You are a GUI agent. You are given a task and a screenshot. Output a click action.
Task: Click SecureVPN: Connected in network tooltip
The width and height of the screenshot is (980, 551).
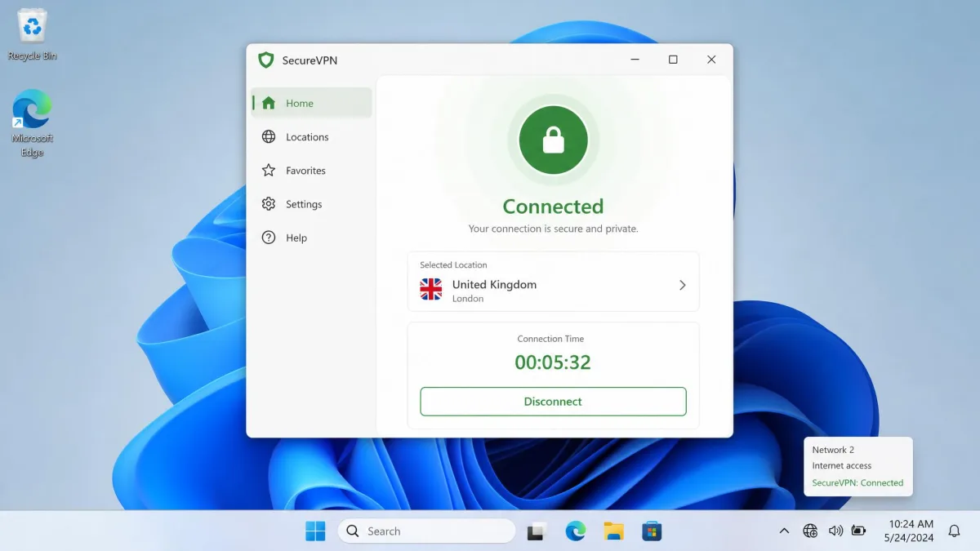tap(857, 483)
